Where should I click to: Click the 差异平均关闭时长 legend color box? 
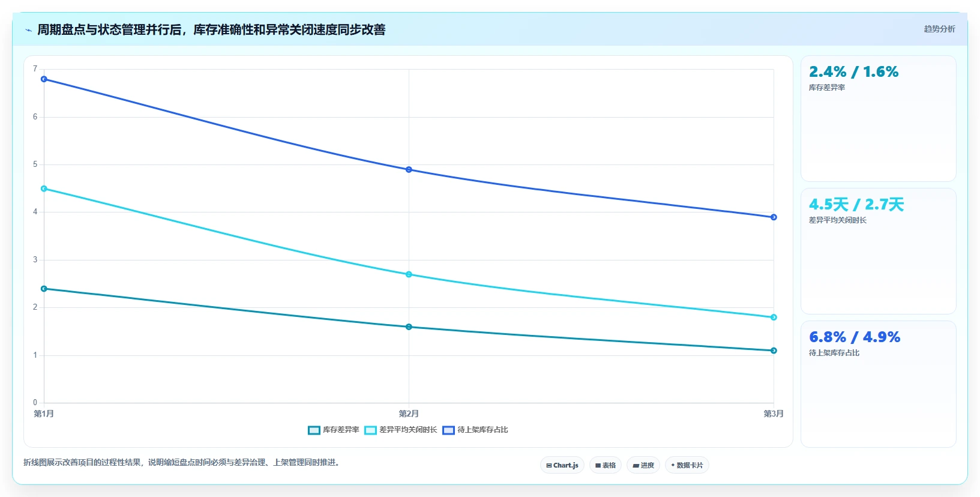(370, 430)
